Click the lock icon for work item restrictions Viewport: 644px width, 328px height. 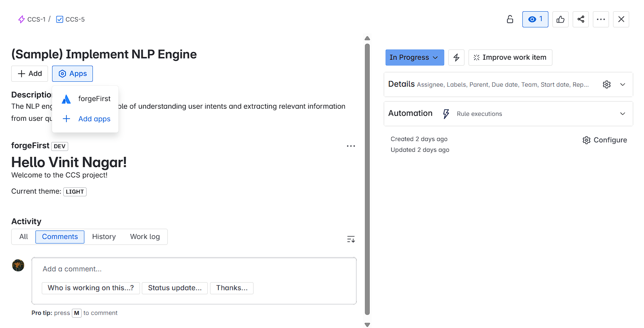click(510, 19)
